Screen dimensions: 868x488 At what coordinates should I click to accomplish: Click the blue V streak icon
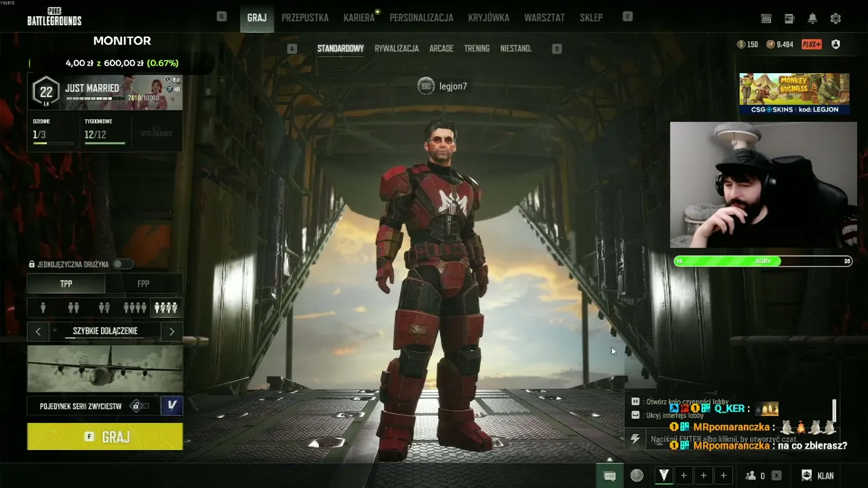[172, 405]
